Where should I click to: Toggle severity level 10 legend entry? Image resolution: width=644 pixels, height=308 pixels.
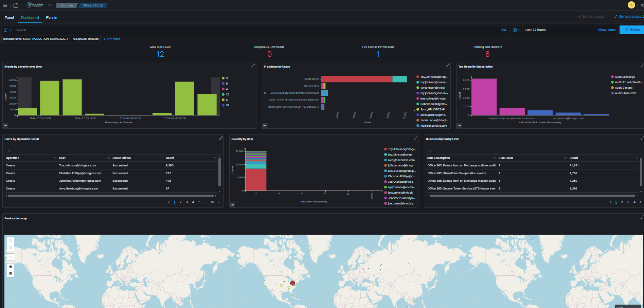click(227, 105)
